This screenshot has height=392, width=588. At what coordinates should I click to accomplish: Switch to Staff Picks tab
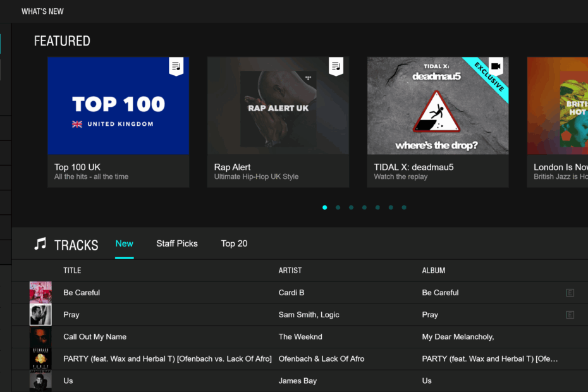[177, 243]
